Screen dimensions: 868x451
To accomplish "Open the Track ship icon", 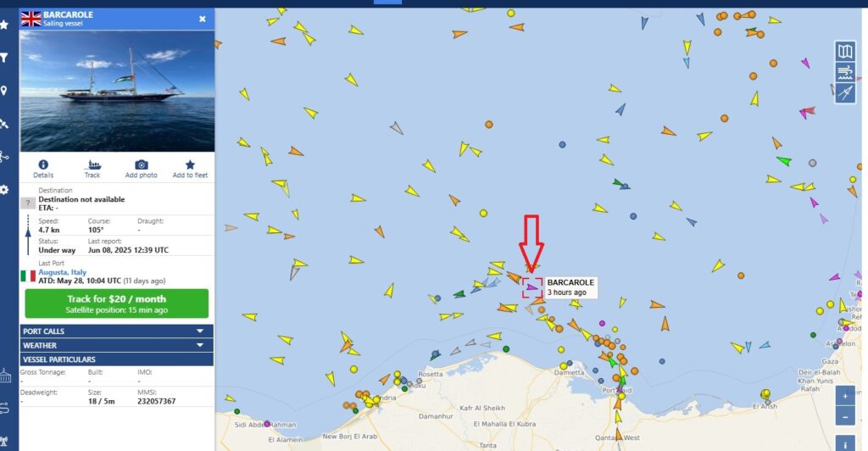I will point(92,165).
